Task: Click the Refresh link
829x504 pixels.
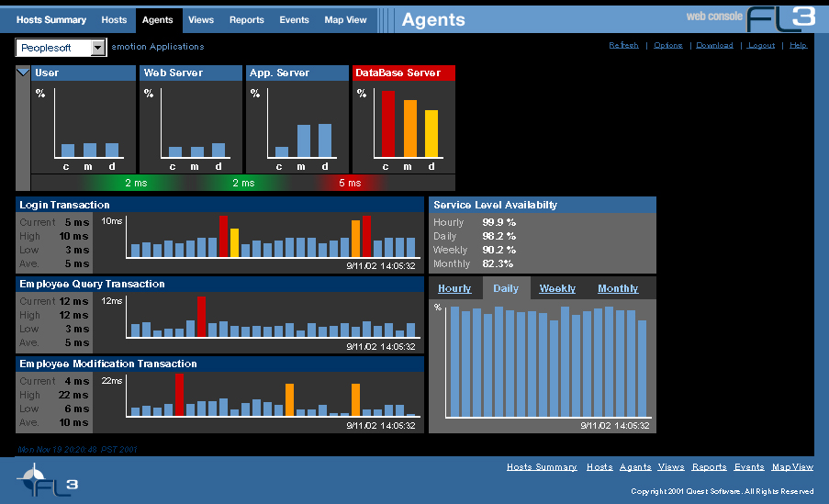Action: pos(623,46)
